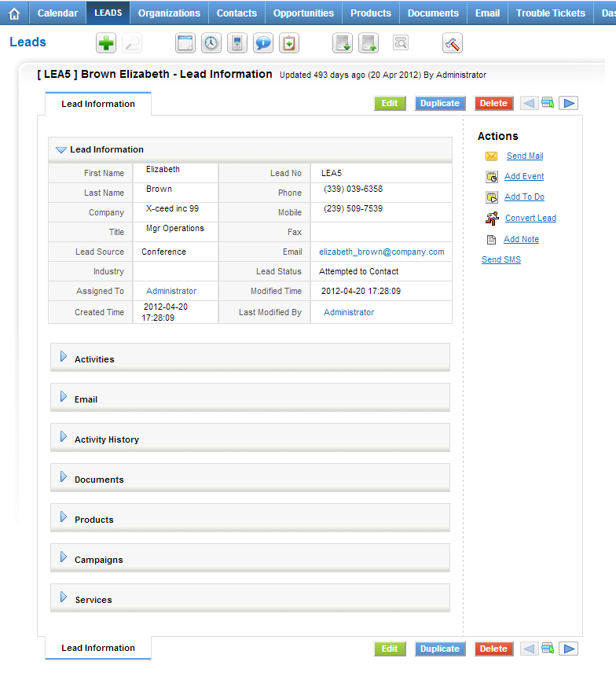Viewport: 616px width, 680px height.
Task: Open the calendar toolbar icon
Action: 185,43
